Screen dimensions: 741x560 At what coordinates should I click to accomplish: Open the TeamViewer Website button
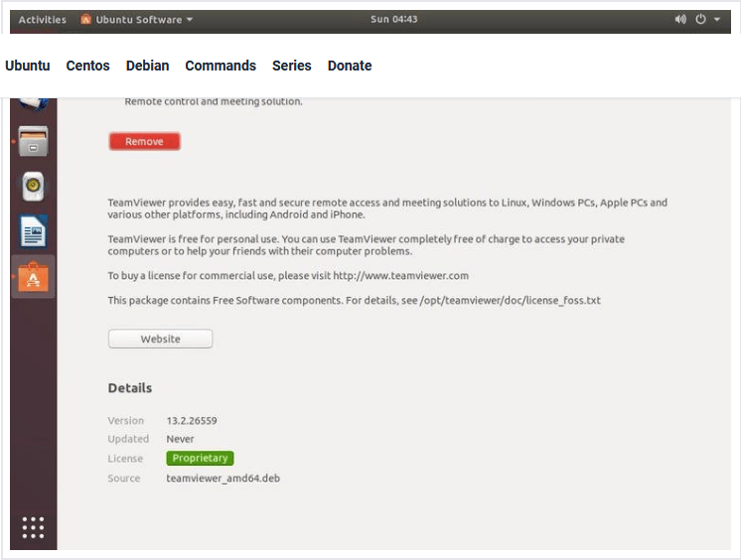[x=160, y=339]
